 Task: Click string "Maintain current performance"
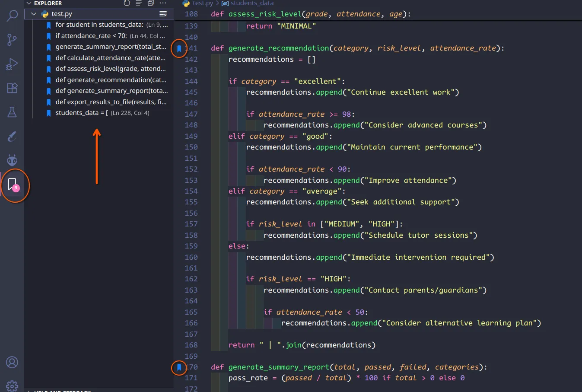[412, 147]
